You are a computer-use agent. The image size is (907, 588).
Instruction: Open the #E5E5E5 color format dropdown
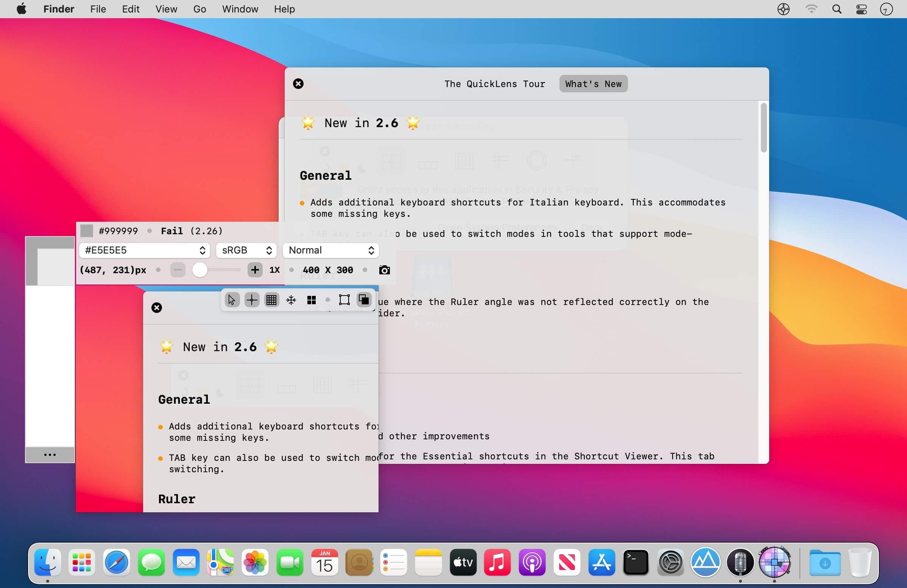coord(145,250)
